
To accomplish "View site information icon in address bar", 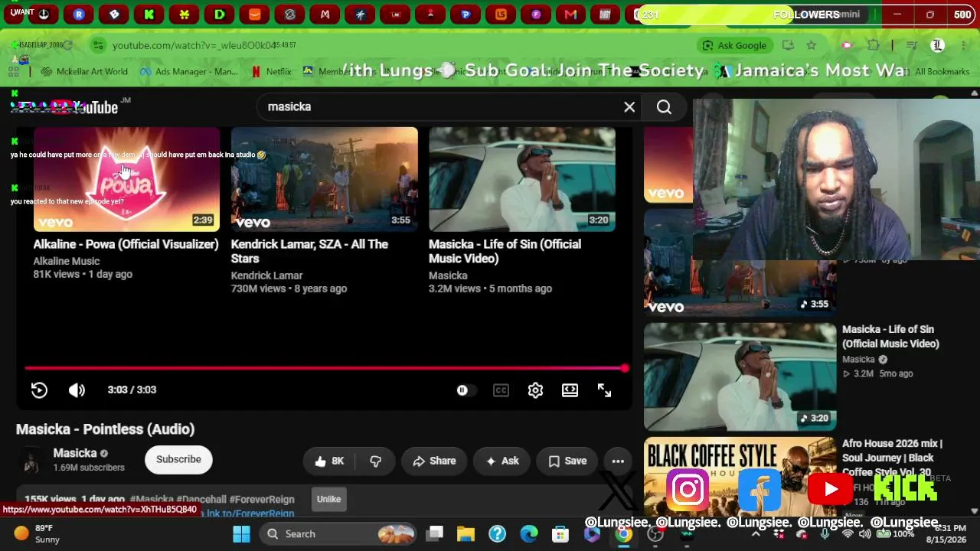I will 98,45.
